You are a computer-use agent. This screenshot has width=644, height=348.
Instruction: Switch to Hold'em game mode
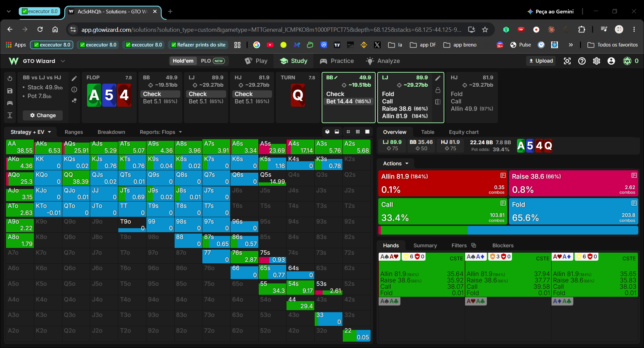click(183, 61)
